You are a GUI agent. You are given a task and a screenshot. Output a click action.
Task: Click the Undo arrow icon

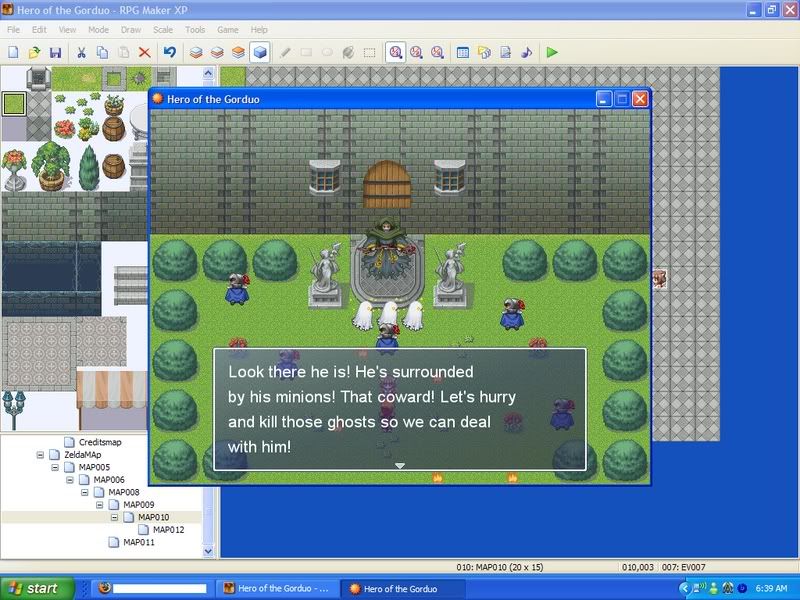coord(170,52)
